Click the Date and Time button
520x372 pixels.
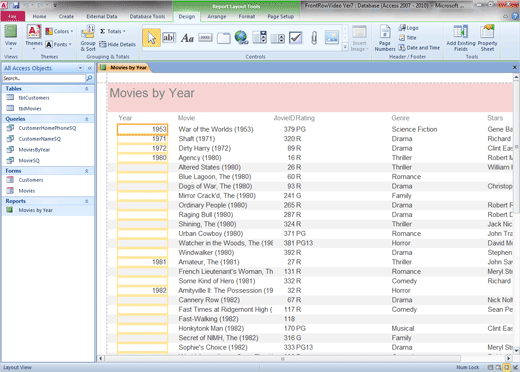(419, 48)
